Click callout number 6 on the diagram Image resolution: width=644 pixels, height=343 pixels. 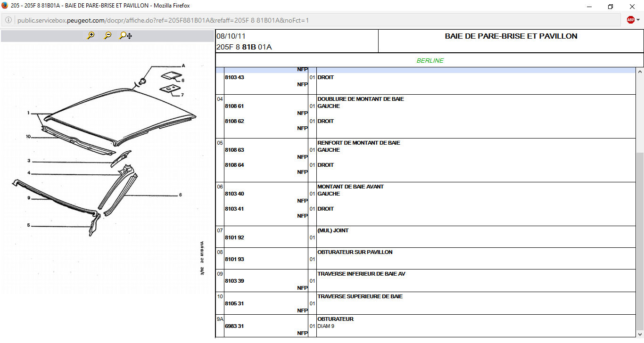tap(180, 195)
